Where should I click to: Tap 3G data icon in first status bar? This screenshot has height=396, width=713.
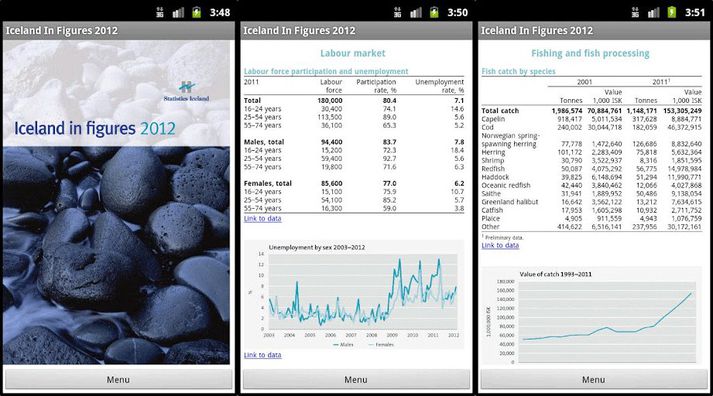click(x=160, y=12)
